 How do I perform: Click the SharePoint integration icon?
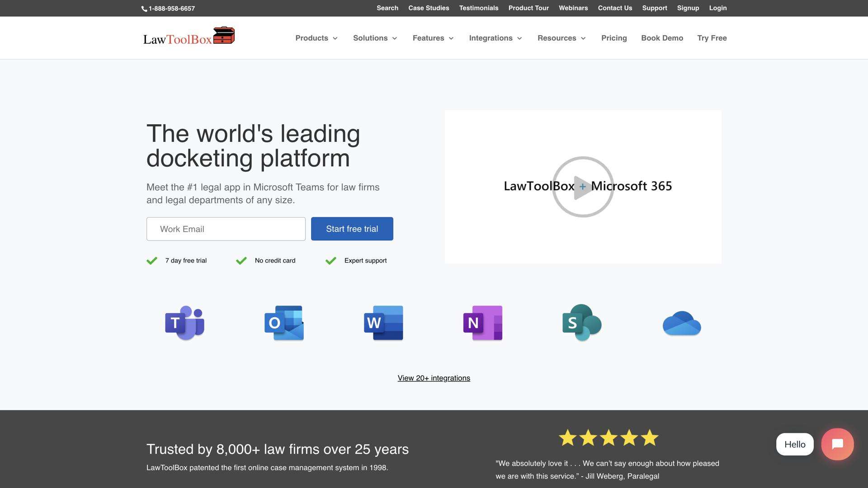tap(582, 323)
